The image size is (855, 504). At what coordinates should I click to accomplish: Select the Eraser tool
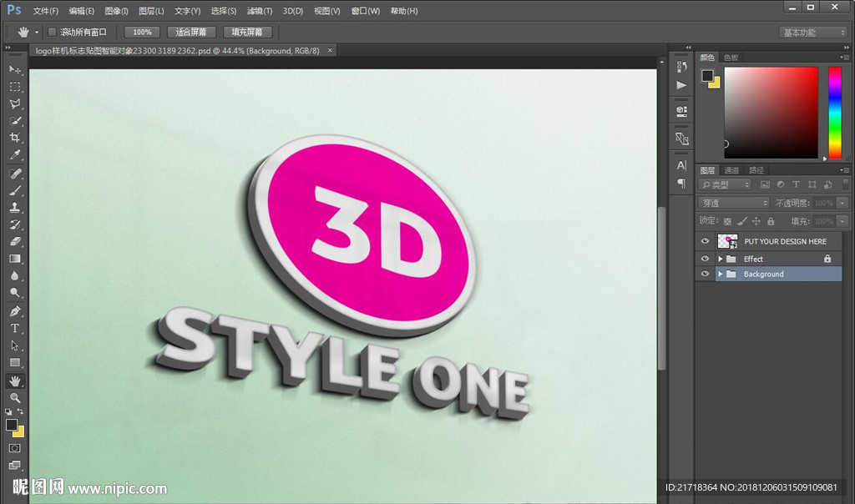[15, 241]
